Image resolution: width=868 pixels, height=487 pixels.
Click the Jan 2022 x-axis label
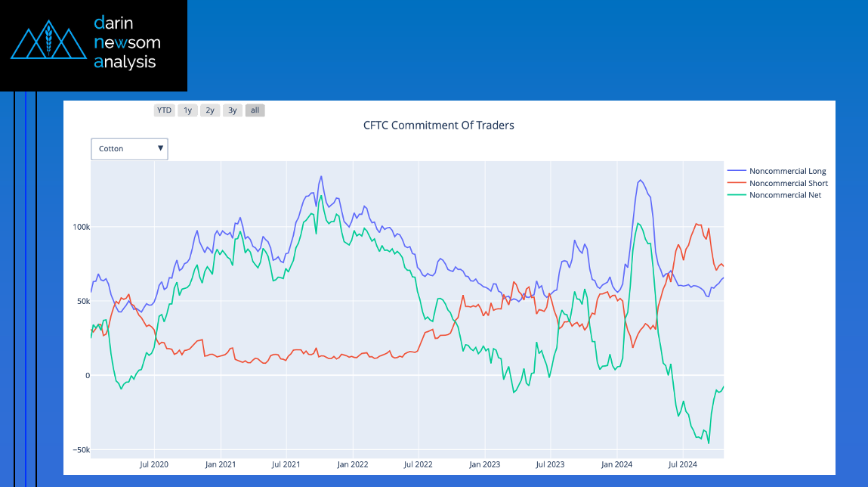click(353, 464)
